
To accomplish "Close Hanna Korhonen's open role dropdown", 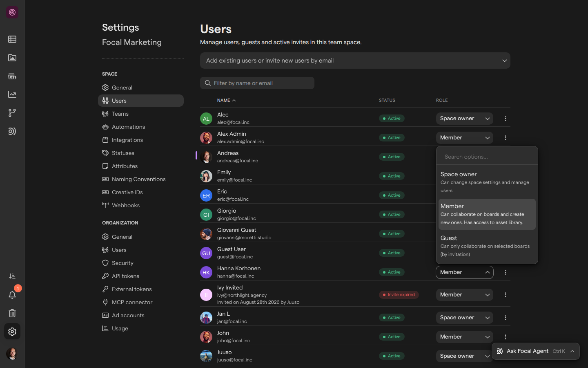I will [x=465, y=272].
